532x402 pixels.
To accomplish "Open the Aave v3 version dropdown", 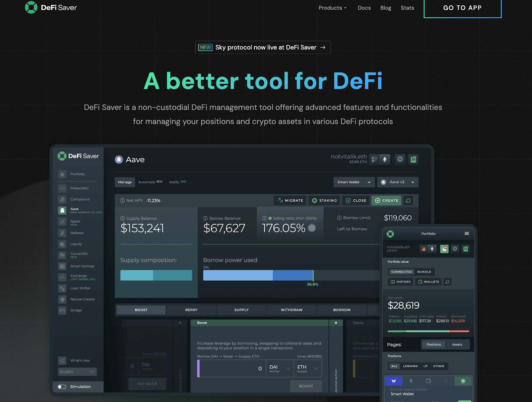I will pyautogui.click(x=398, y=182).
